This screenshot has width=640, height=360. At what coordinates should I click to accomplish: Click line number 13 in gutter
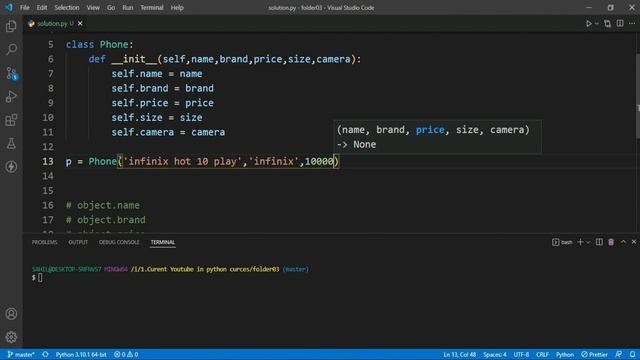[48, 161]
